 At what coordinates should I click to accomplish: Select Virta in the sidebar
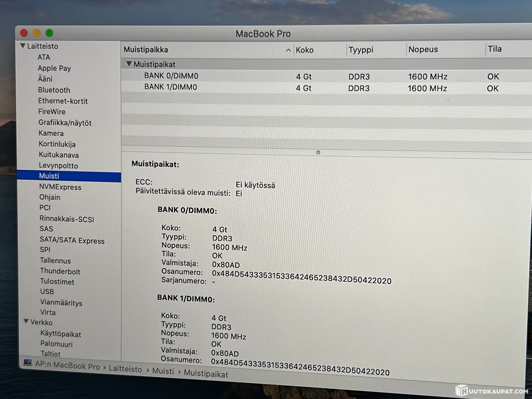point(48,312)
